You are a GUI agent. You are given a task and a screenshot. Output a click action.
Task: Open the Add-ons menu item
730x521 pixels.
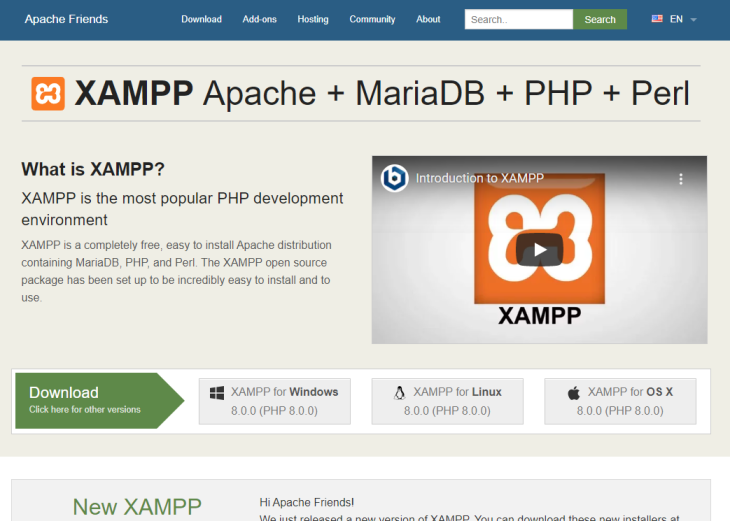(259, 19)
